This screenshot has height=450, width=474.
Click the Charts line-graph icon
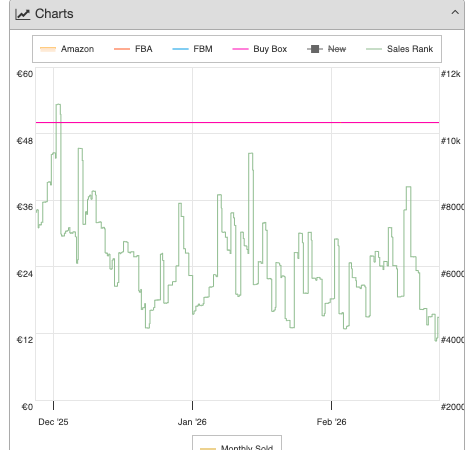(23, 14)
